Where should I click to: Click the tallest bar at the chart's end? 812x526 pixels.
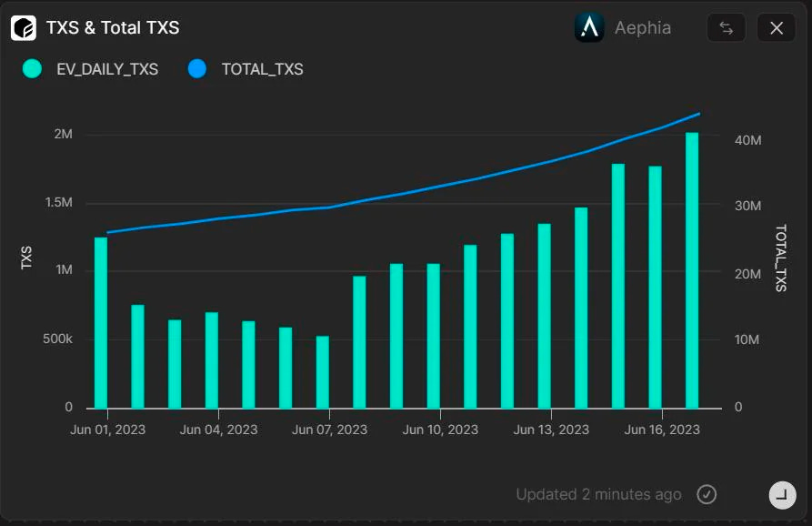(x=692, y=270)
